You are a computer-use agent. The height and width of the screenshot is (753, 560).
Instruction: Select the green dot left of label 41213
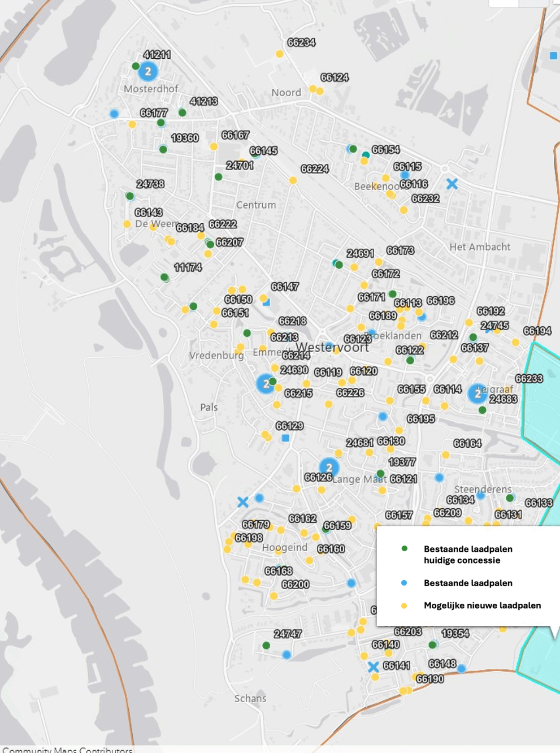(x=182, y=112)
